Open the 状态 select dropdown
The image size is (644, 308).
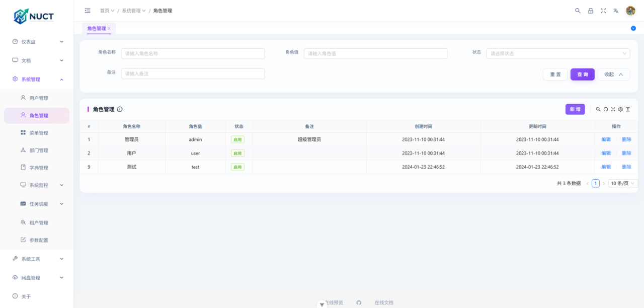[x=557, y=53]
